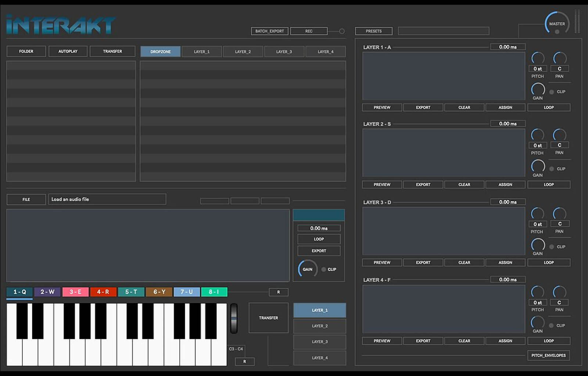The height and width of the screenshot is (376, 588).
Task: Turn the Layer 2 GAIN knob
Action: 538,166
